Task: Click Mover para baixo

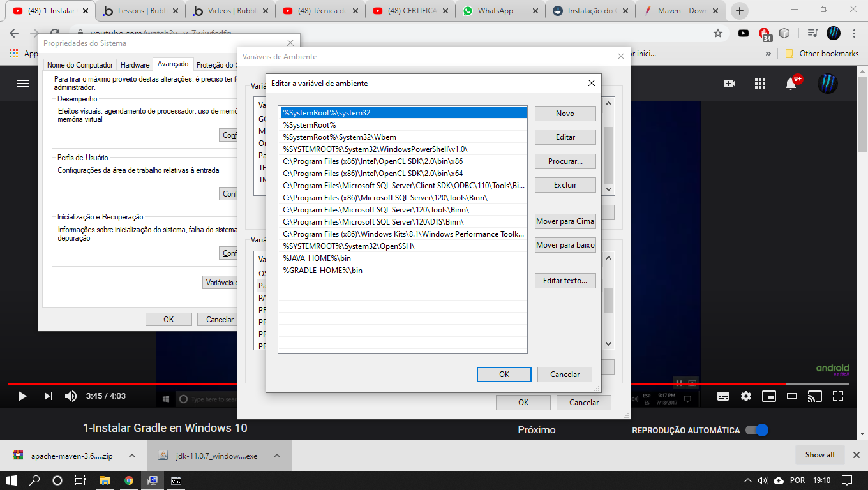Action: click(565, 245)
